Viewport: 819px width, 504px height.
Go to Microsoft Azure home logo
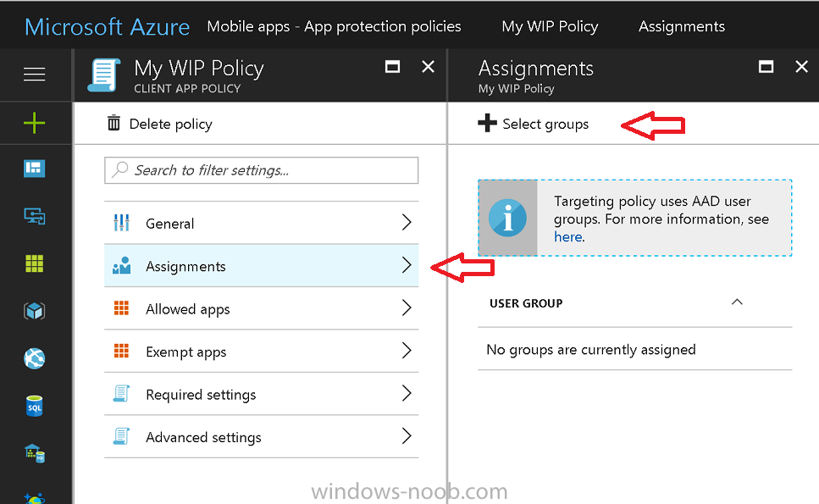point(107,26)
